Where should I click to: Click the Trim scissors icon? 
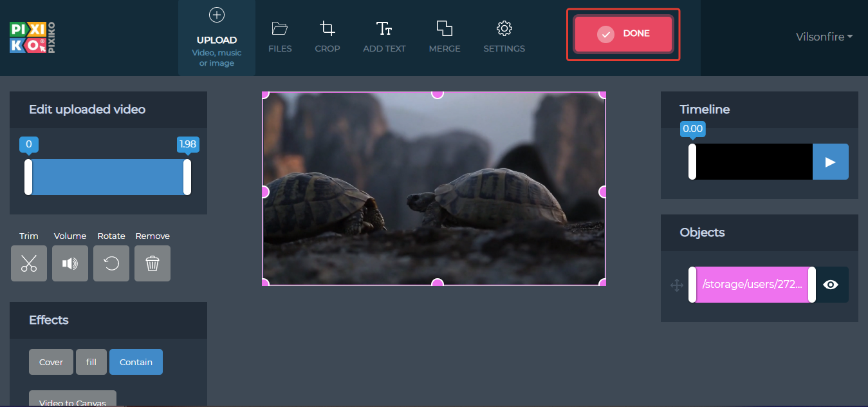(x=29, y=263)
